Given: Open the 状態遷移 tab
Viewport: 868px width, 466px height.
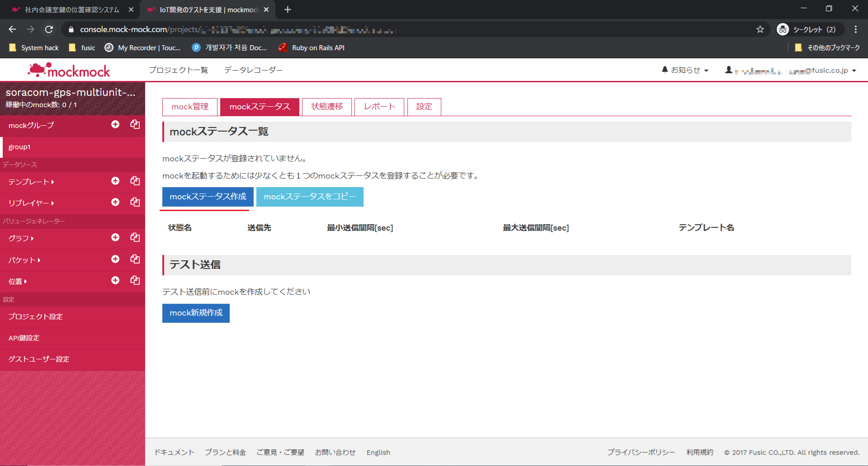Looking at the screenshot, I should [327, 107].
